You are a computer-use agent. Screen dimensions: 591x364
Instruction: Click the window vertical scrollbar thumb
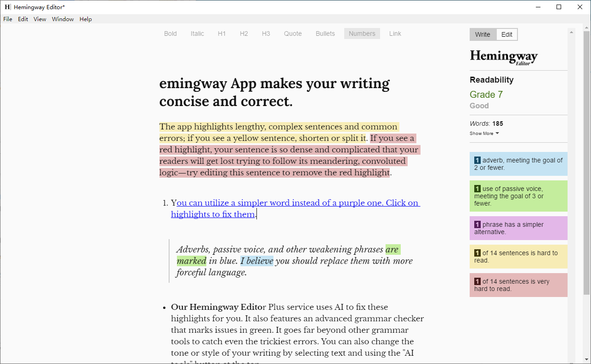click(586, 163)
